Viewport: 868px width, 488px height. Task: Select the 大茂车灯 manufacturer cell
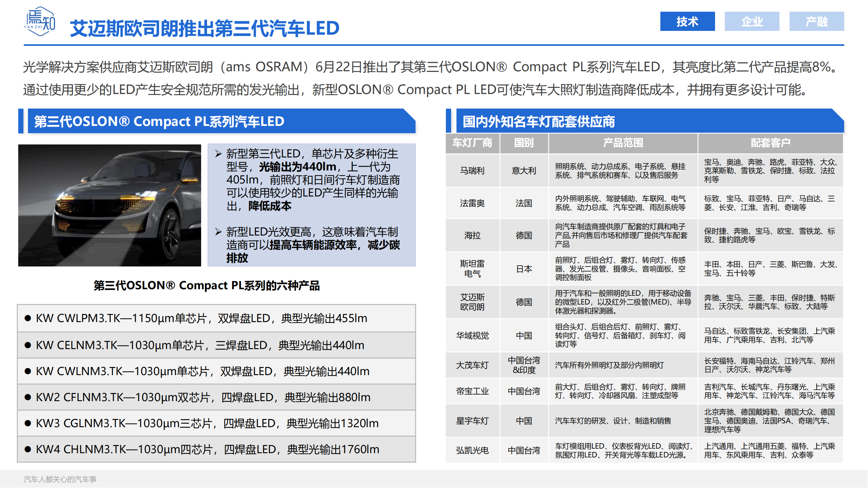(473, 365)
